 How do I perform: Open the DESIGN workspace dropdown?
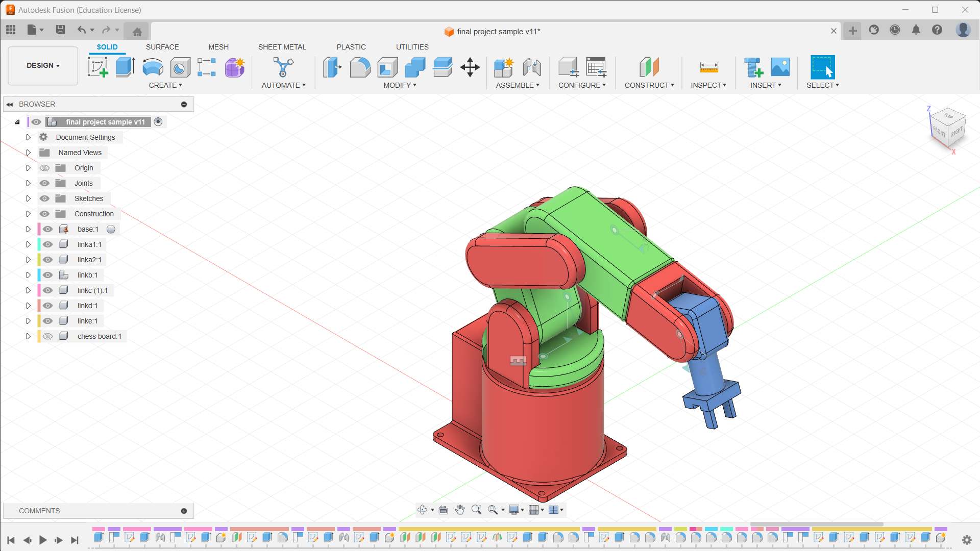tap(43, 65)
